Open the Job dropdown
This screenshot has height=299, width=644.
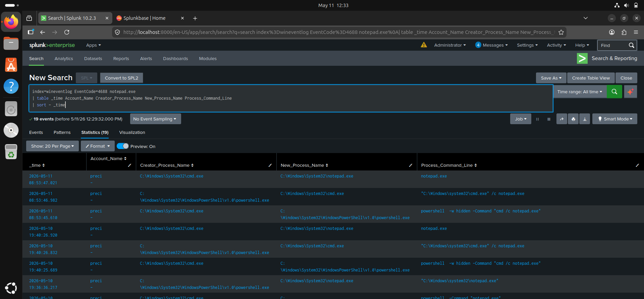[x=521, y=119]
